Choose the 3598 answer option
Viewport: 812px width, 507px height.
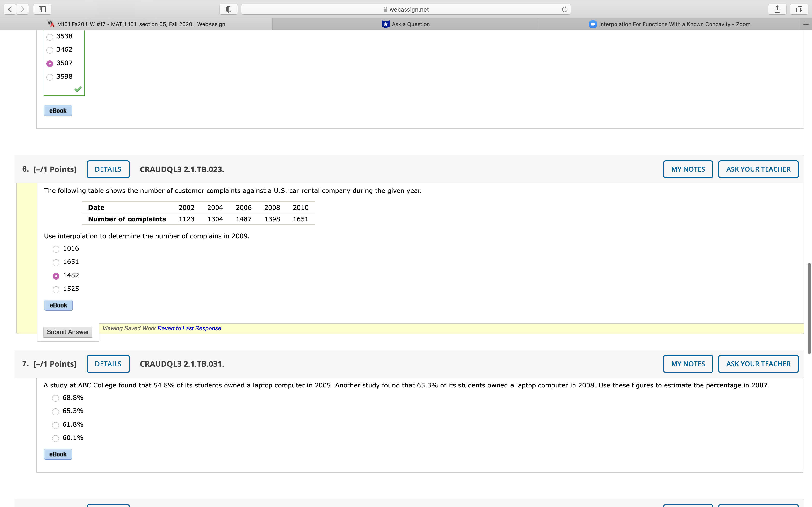pyautogui.click(x=50, y=77)
